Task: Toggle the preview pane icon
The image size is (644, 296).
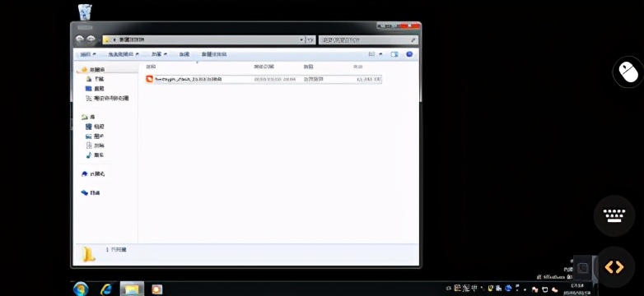Action: pos(394,54)
